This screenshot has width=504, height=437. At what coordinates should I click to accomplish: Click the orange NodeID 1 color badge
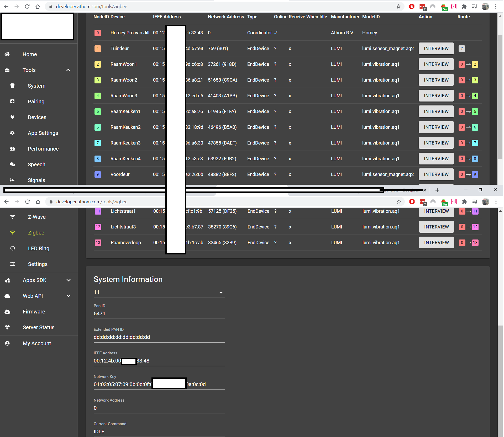tap(98, 49)
